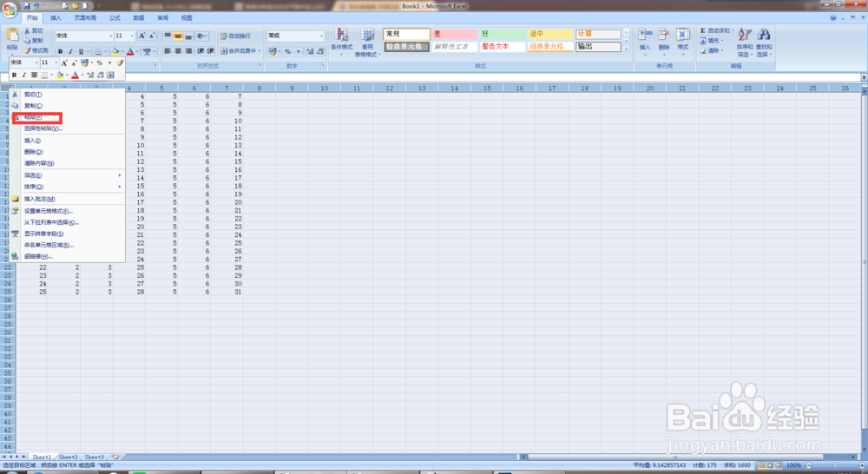The height and width of the screenshot is (474, 868).
Task: Toggle mini toolbar Bold
Action: coord(15,75)
